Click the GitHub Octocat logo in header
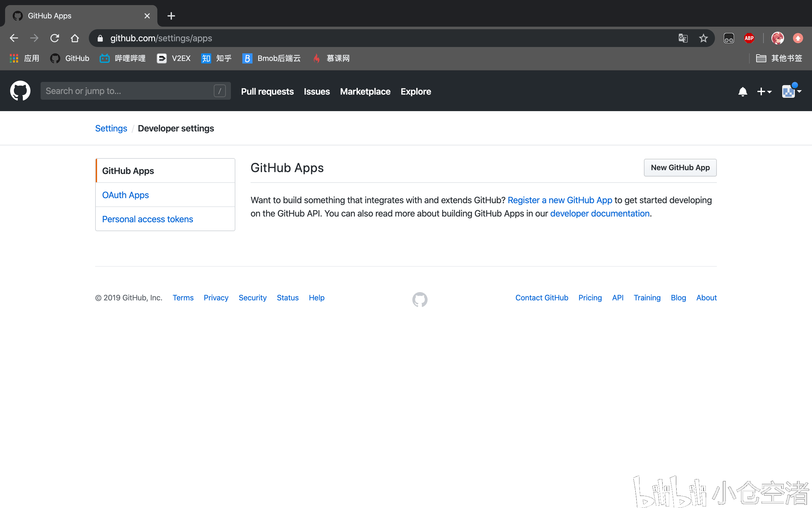This screenshot has width=812, height=508. 20,91
